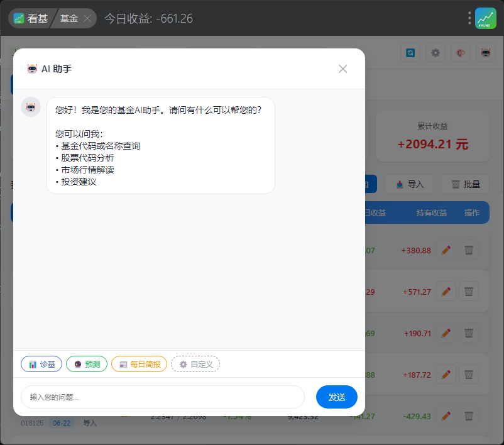Choose the 每日简报 quick prompt
This screenshot has height=445, width=504.
pyautogui.click(x=139, y=364)
